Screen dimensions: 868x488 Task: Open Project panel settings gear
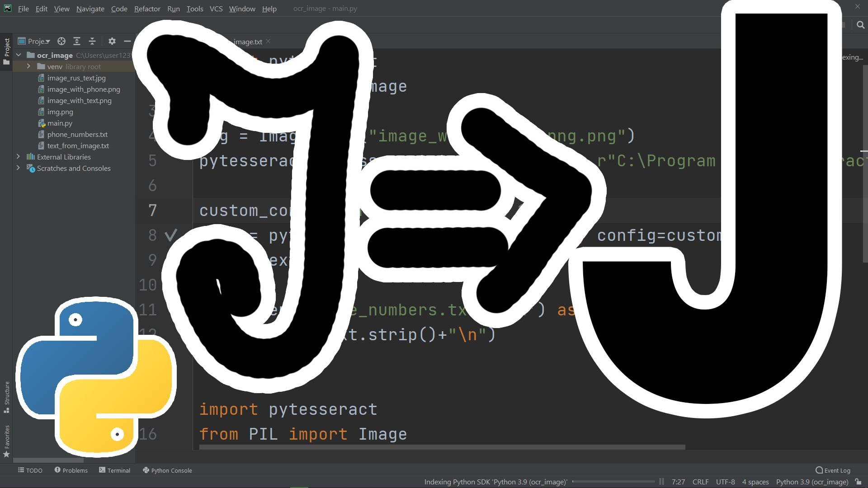112,41
